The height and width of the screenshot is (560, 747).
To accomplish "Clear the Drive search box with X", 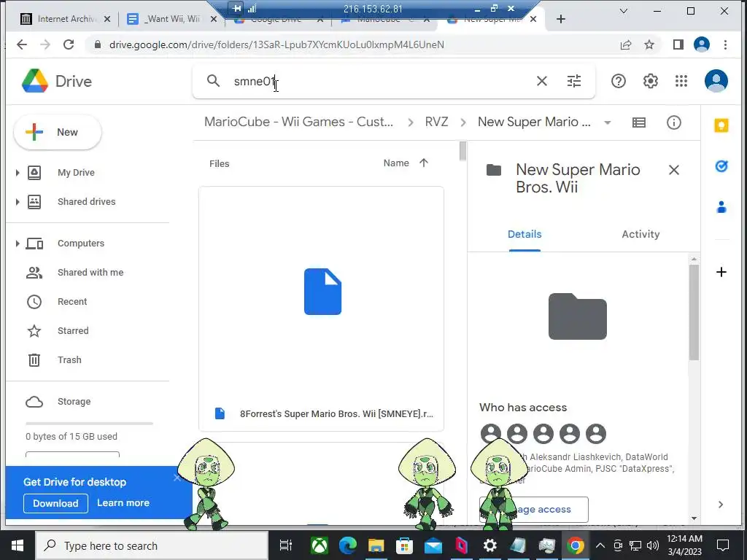I will 542,82.
